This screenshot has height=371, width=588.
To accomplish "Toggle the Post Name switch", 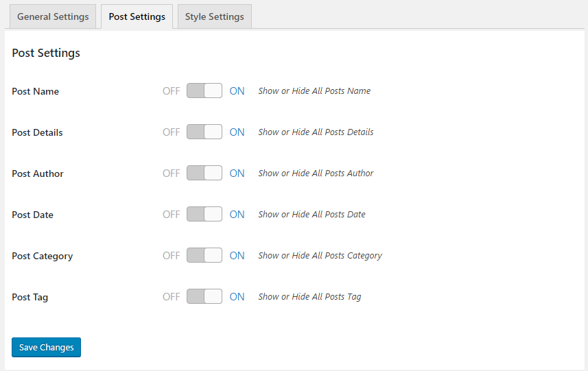I will coord(204,91).
